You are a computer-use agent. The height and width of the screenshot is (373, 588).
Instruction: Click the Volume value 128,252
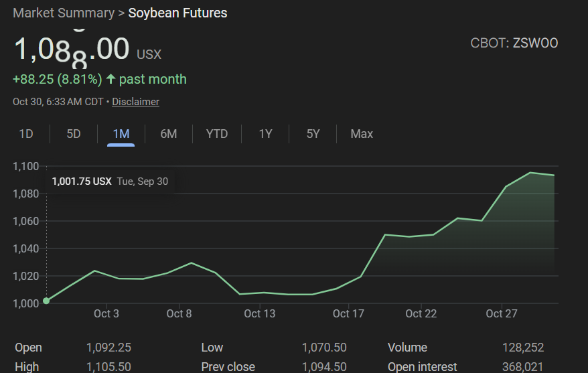523,348
